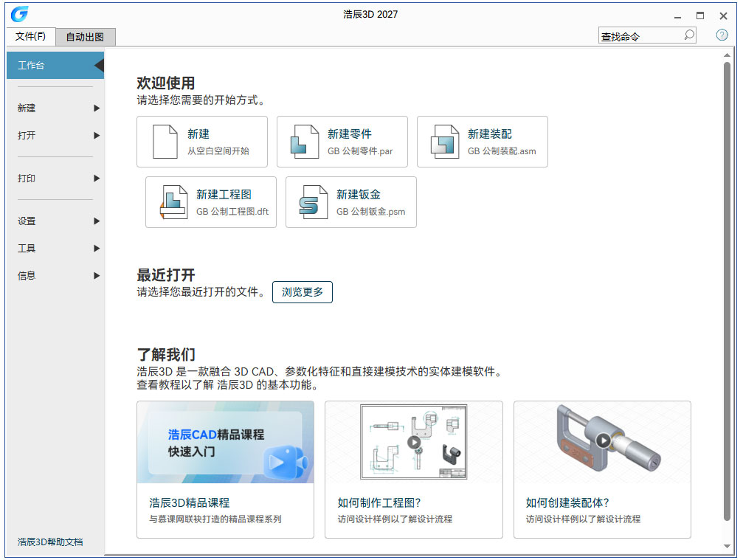Click the scrollbar up arrow
The image size is (743, 560).
[727, 55]
